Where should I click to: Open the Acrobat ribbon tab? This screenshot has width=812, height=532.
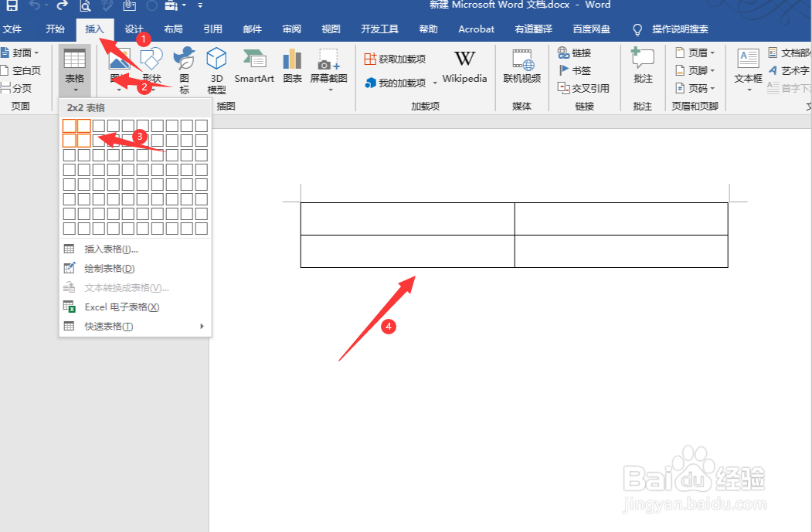[475, 29]
